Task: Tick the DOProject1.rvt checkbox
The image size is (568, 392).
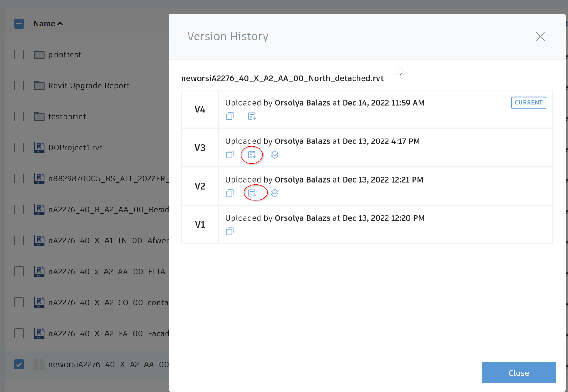Action: pos(19,148)
